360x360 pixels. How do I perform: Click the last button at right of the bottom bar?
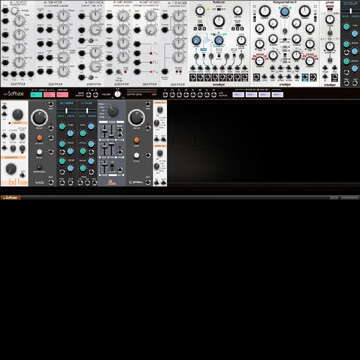350,198
